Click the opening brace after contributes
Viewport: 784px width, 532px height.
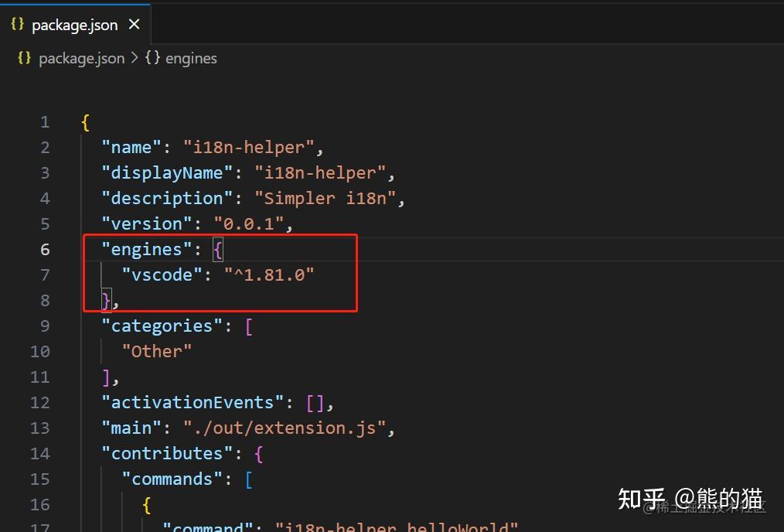[x=258, y=453]
